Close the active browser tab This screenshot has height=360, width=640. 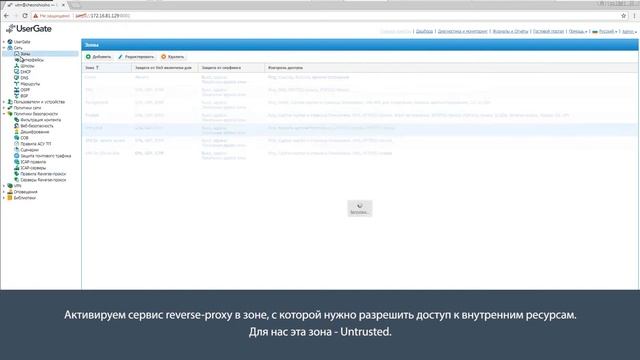tap(63, 5)
